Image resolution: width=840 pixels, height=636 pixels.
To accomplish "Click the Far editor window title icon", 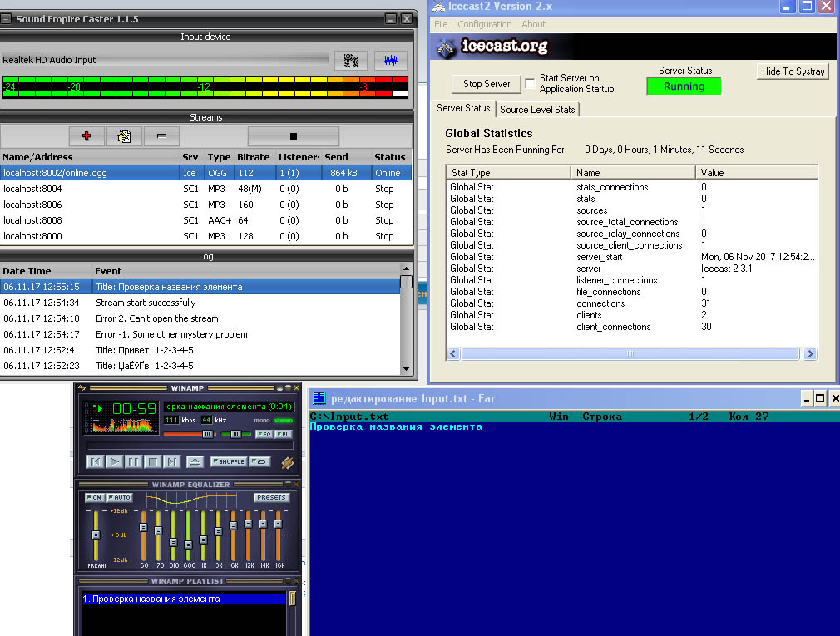I will click(x=319, y=397).
